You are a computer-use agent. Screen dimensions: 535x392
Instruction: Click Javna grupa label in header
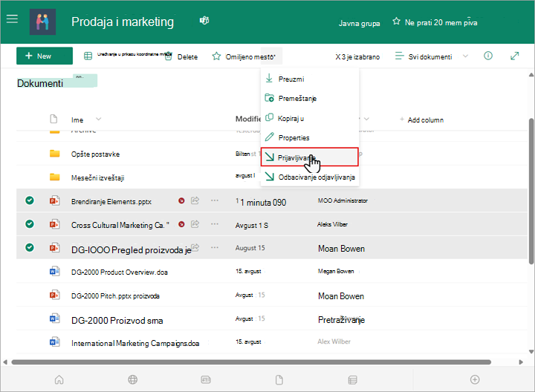pos(359,23)
